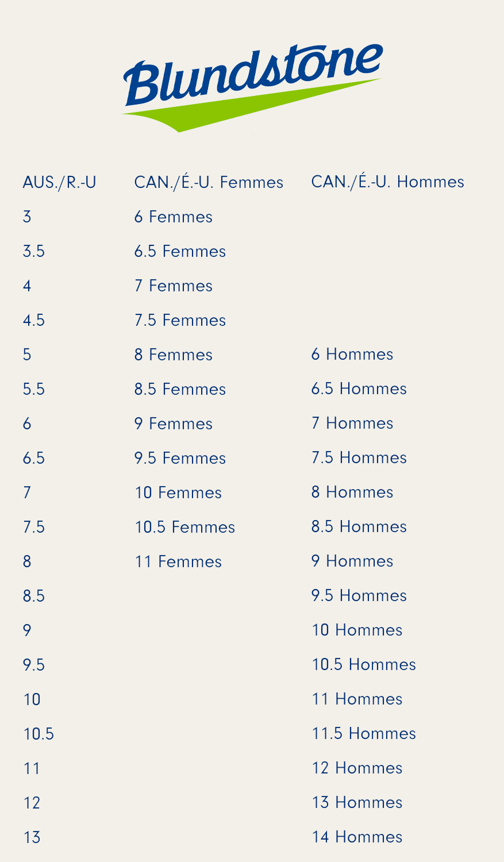504x862 pixels.
Task: Click AUS size 13 in first column
Action: (x=32, y=838)
